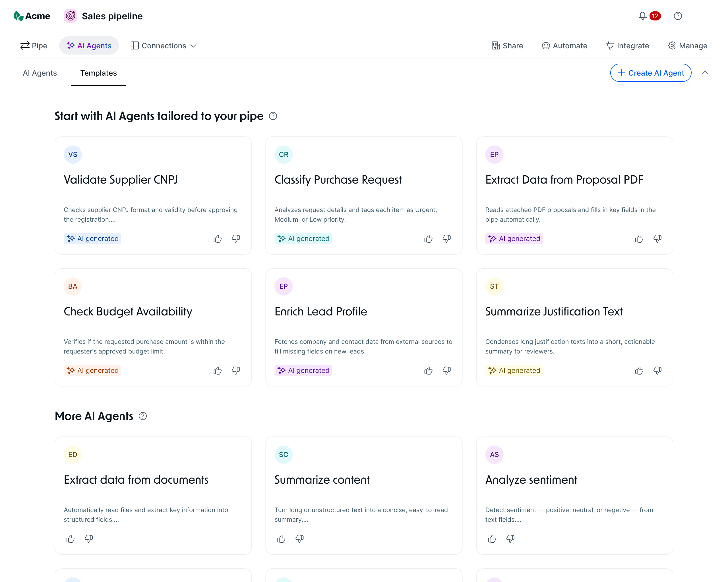Click the Acme logo
This screenshot has width=728, height=582.
(32, 16)
